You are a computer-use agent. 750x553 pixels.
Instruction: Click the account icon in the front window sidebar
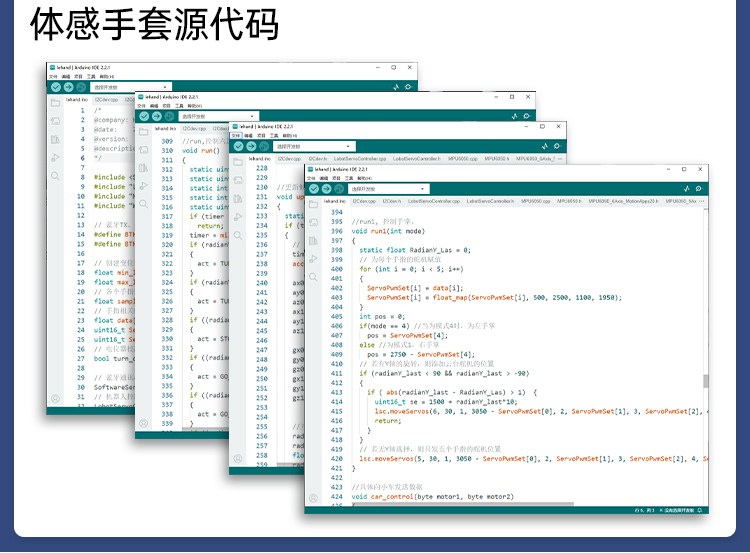coord(313,498)
